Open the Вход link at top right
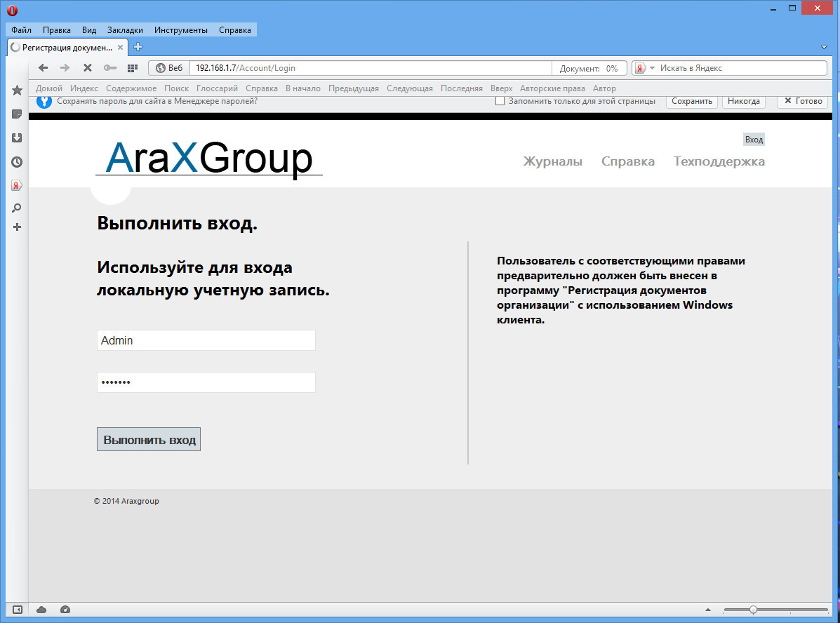The width and height of the screenshot is (840, 623). tap(754, 140)
